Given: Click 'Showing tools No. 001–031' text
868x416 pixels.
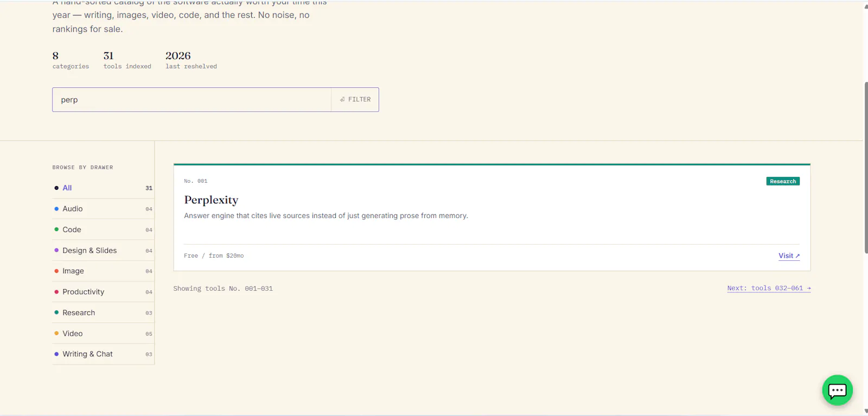Looking at the screenshot, I should point(223,289).
